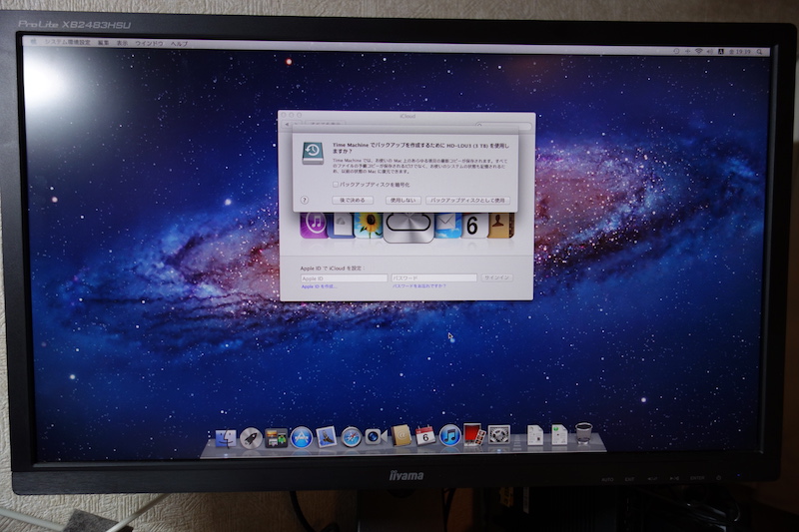The height and width of the screenshot is (532, 799).
Task: Enable the encrypt backup disk checkbox
Action: point(336,185)
